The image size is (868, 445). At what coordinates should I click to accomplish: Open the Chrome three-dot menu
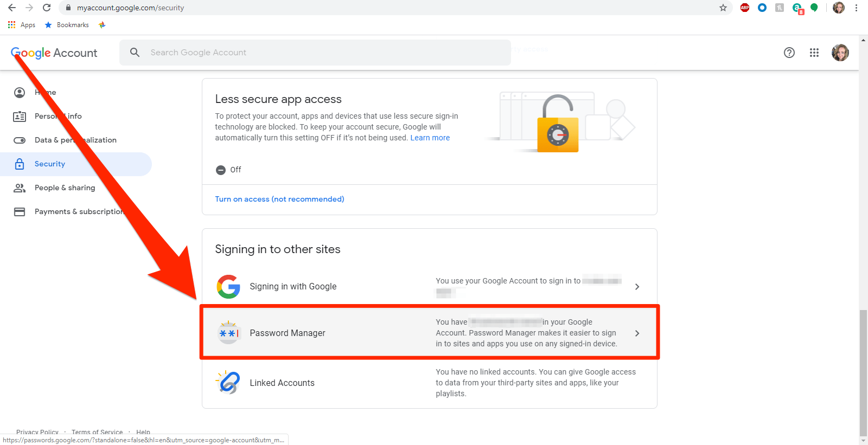[x=856, y=8]
